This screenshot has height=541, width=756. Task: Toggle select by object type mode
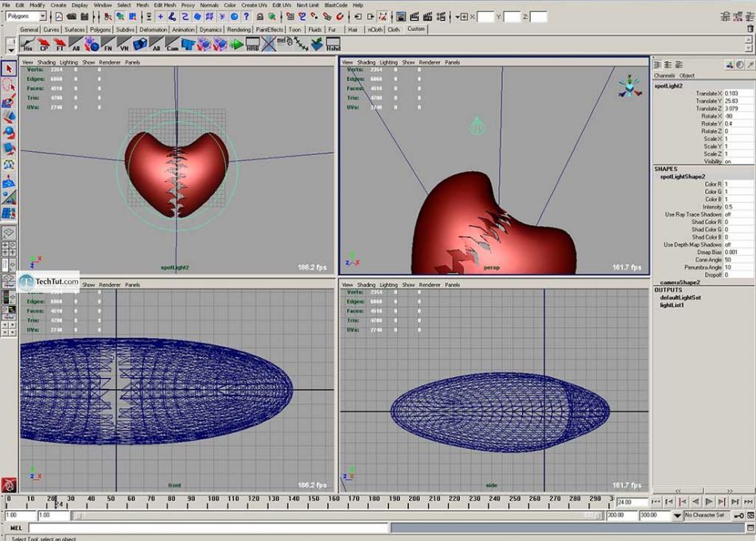pos(120,17)
